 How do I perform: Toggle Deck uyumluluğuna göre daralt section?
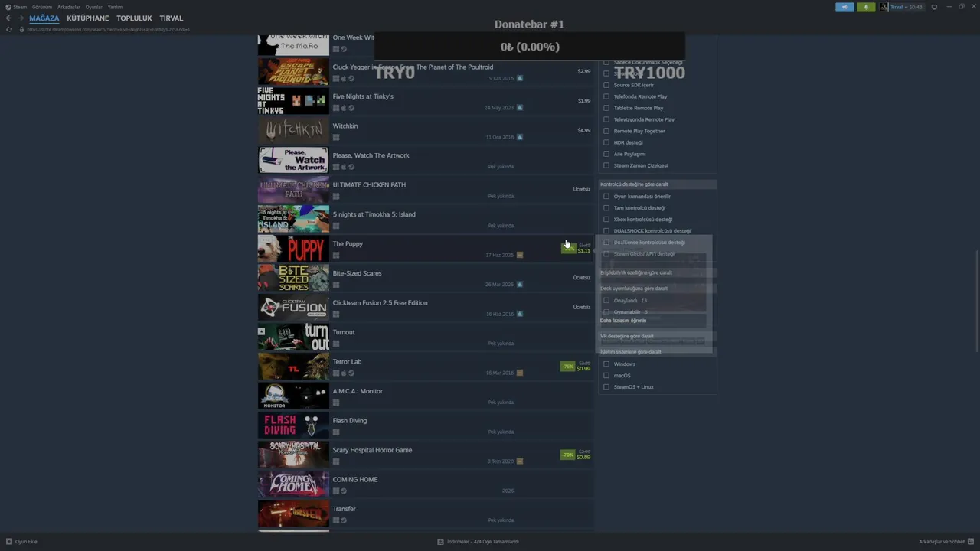click(x=657, y=289)
